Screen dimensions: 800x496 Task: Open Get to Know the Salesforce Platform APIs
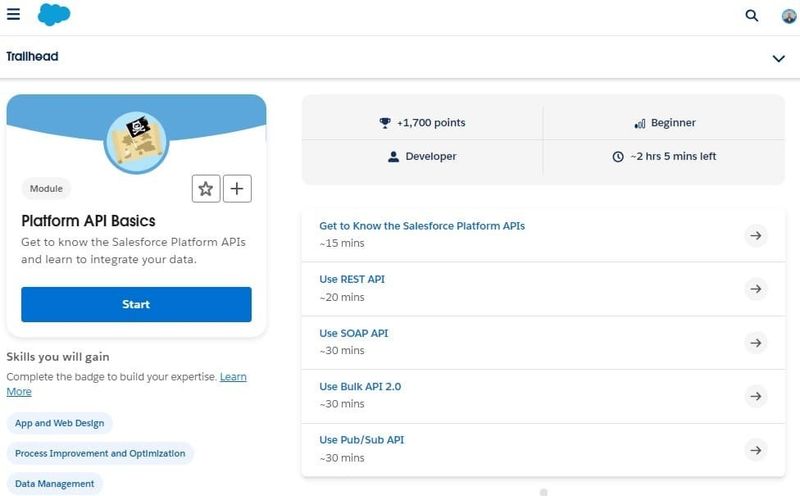coord(422,226)
